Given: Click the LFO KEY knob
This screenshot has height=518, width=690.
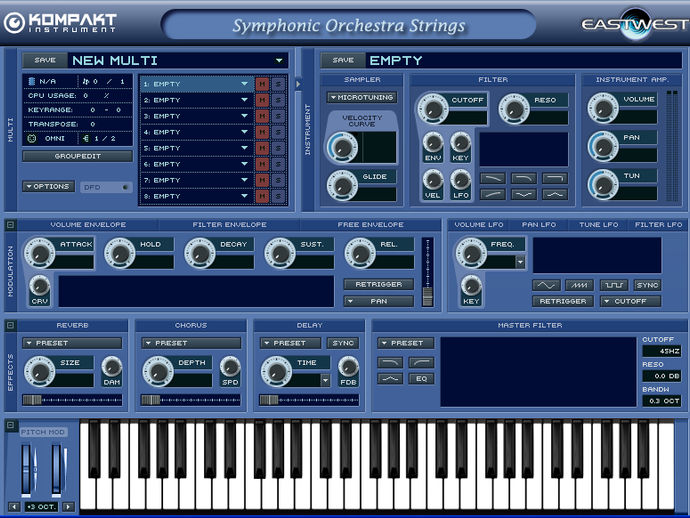Looking at the screenshot, I should [471, 287].
